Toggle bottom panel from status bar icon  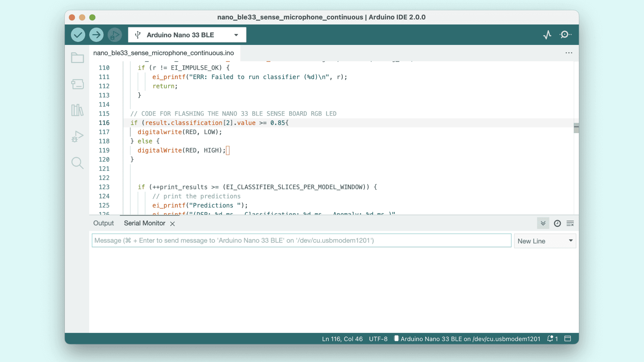[x=568, y=339]
